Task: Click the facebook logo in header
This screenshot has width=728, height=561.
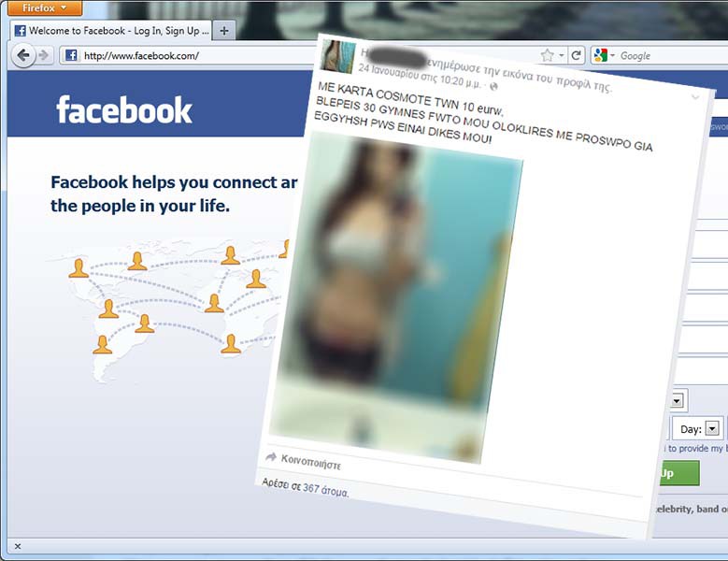Action: tap(123, 110)
